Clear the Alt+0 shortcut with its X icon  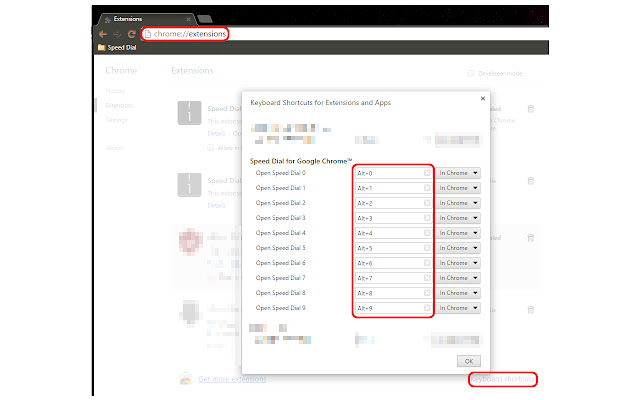point(427,173)
